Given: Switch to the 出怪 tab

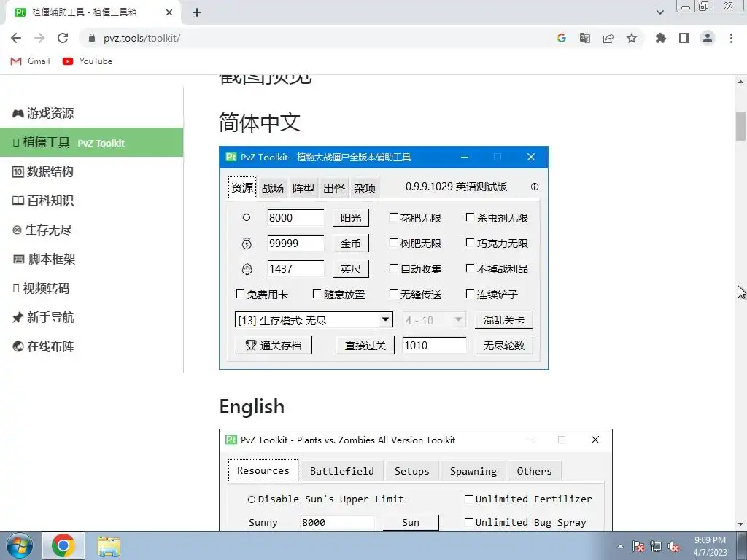Looking at the screenshot, I should 334,188.
